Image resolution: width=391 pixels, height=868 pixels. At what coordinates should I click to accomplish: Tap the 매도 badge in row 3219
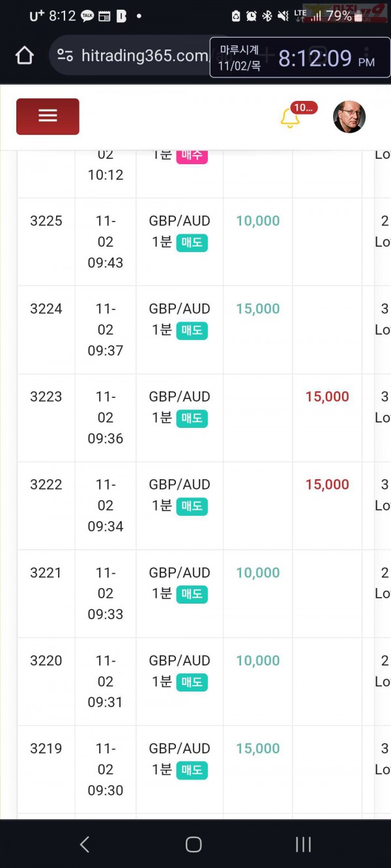(x=192, y=770)
